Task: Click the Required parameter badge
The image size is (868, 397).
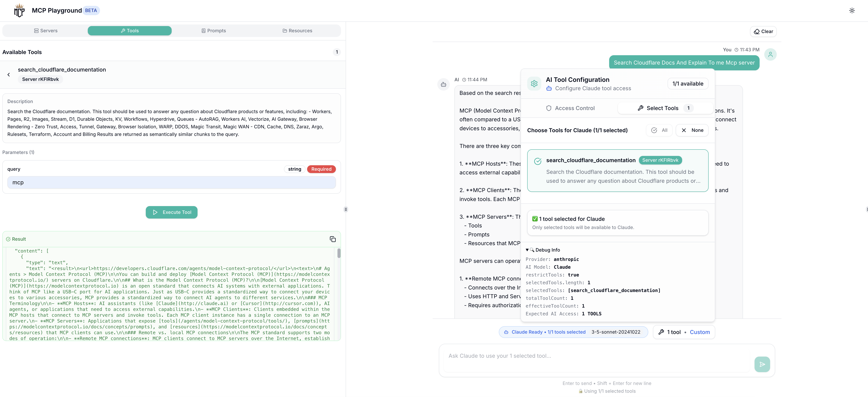Action: (x=321, y=169)
